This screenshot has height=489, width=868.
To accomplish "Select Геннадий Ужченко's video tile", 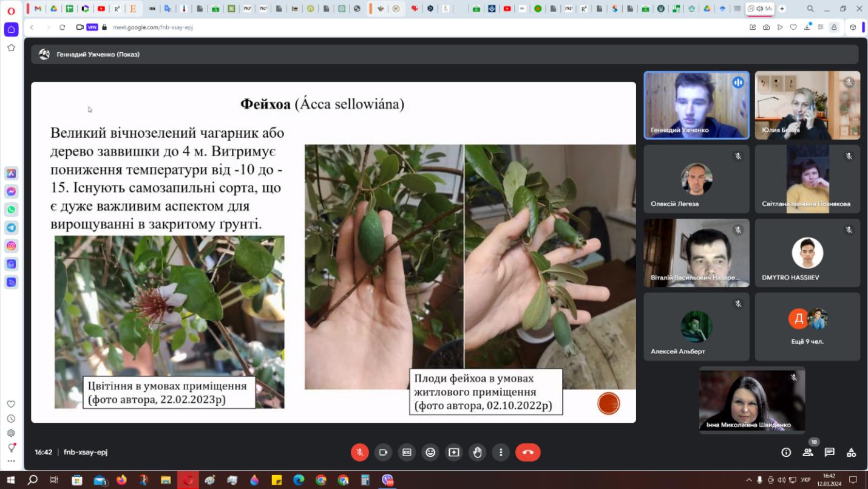I will [x=696, y=105].
